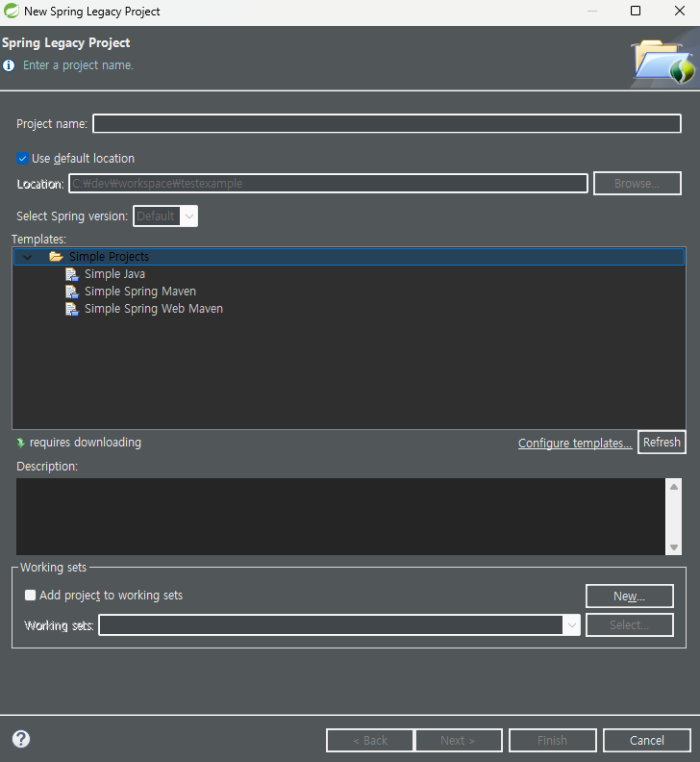Click the info icon beside Enter a project name

point(9,65)
